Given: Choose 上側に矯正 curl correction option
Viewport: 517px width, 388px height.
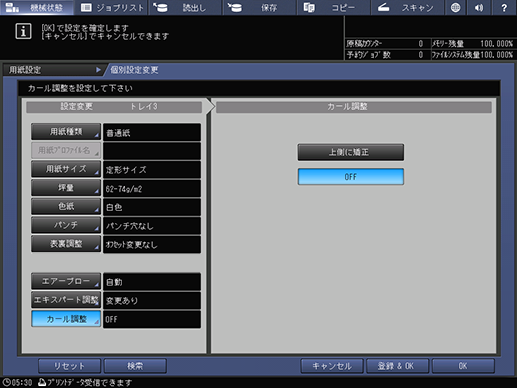Looking at the screenshot, I should coord(351,152).
